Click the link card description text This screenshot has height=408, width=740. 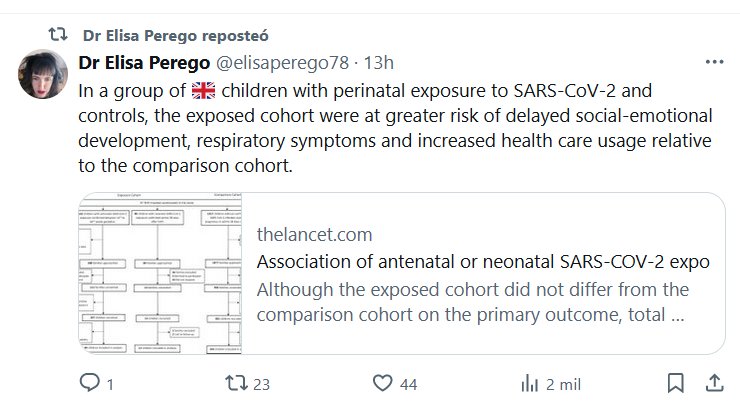(472, 303)
